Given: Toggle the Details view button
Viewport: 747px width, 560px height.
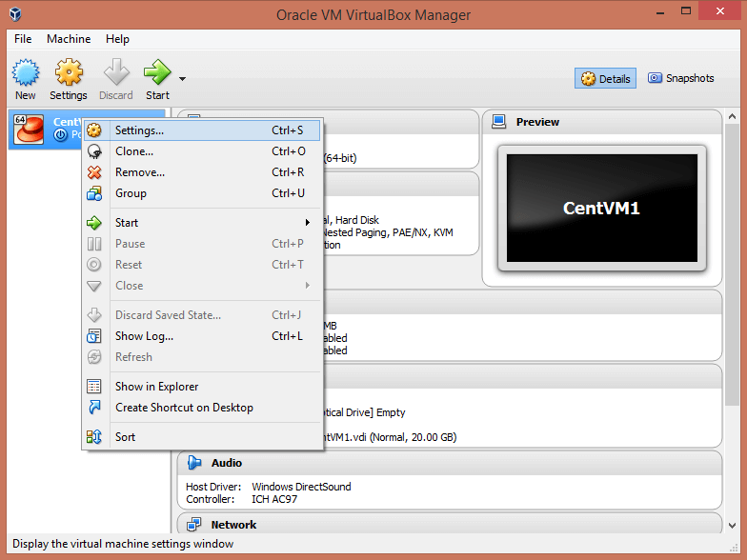Looking at the screenshot, I should coord(605,79).
